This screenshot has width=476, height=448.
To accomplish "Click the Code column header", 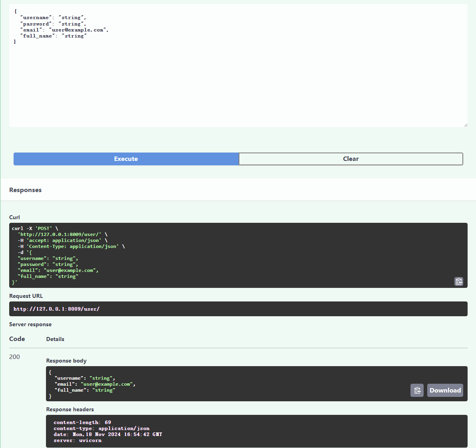I will click(x=17, y=339).
